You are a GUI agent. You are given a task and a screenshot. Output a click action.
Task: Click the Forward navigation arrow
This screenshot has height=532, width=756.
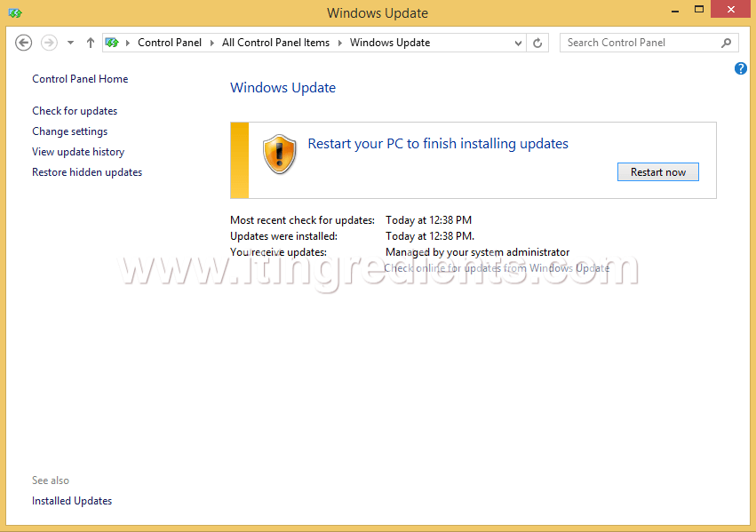[x=48, y=42]
